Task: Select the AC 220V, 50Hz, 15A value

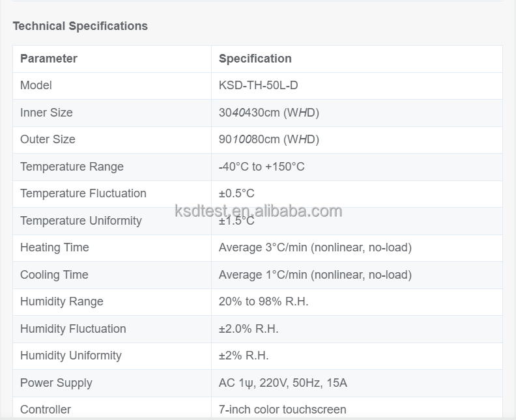Action: tap(283, 383)
